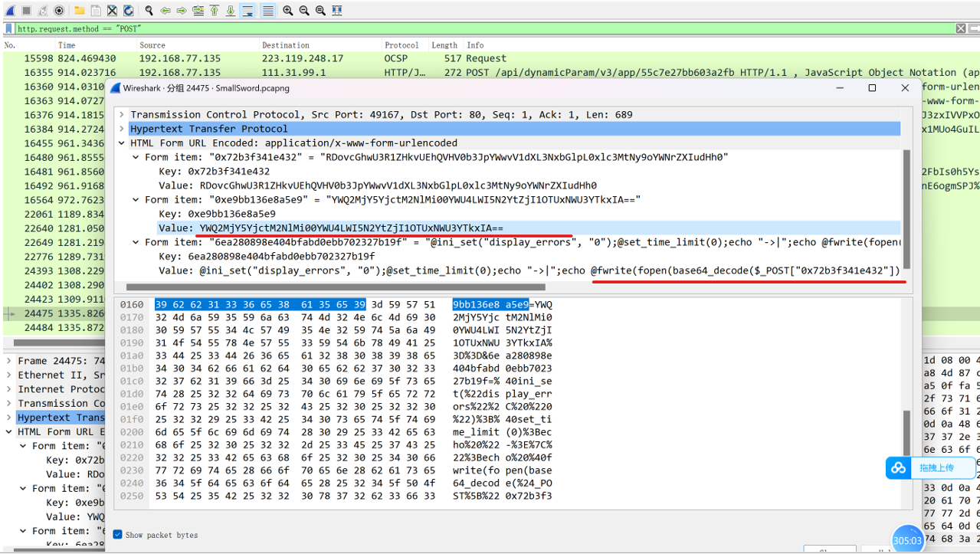The height and width of the screenshot is (554, 980).
Task: Sort by the Destination column header
Action: click(285, 45)
